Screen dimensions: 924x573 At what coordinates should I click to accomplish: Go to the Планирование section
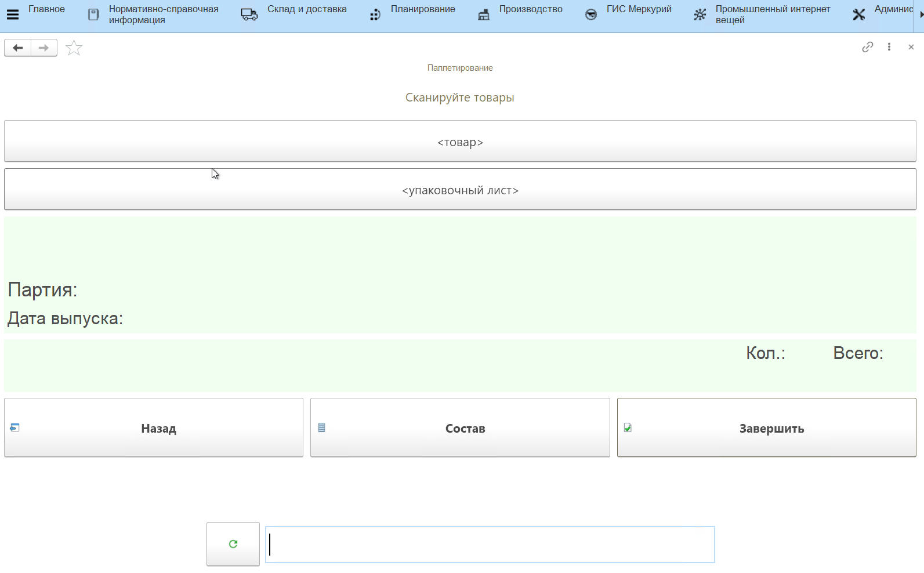click(x=422, y=9)
